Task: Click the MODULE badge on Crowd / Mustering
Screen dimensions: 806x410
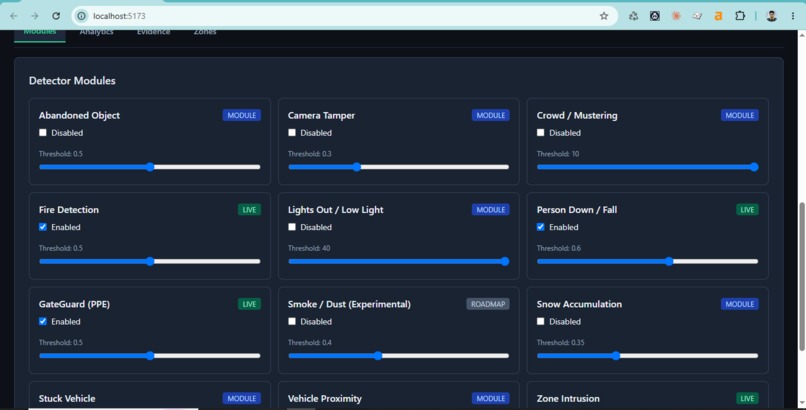Action: tap(740, 115)
